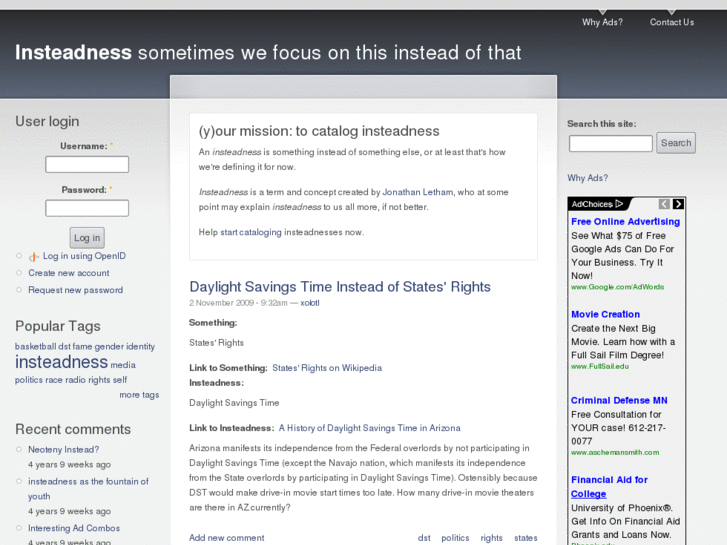Click the Search button
This screenshot has height=545, width=727.
tap(676, 143)
